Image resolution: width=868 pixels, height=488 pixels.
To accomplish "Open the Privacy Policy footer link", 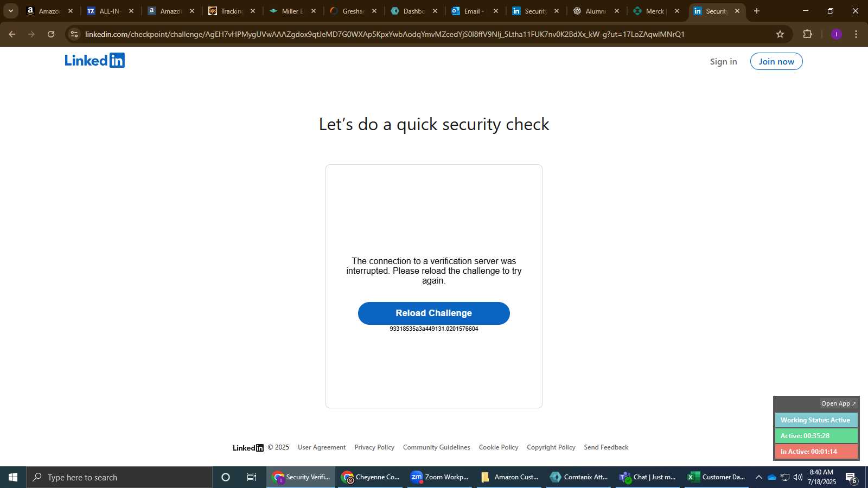I will point(374,447).
